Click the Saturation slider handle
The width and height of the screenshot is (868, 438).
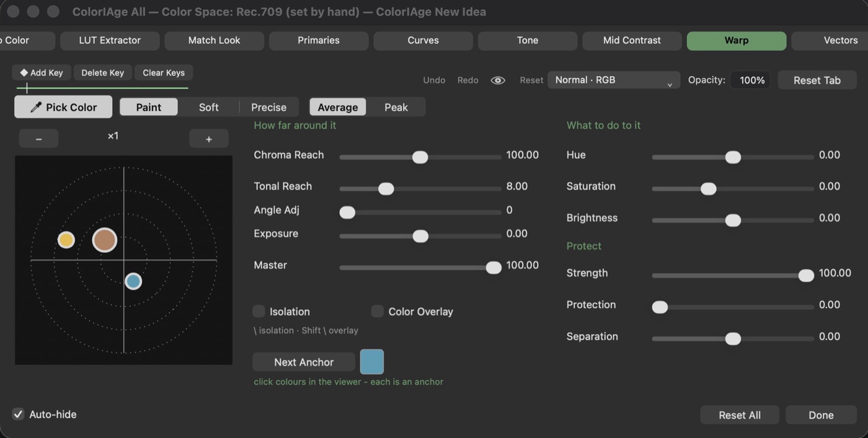[x=708, y=188]
